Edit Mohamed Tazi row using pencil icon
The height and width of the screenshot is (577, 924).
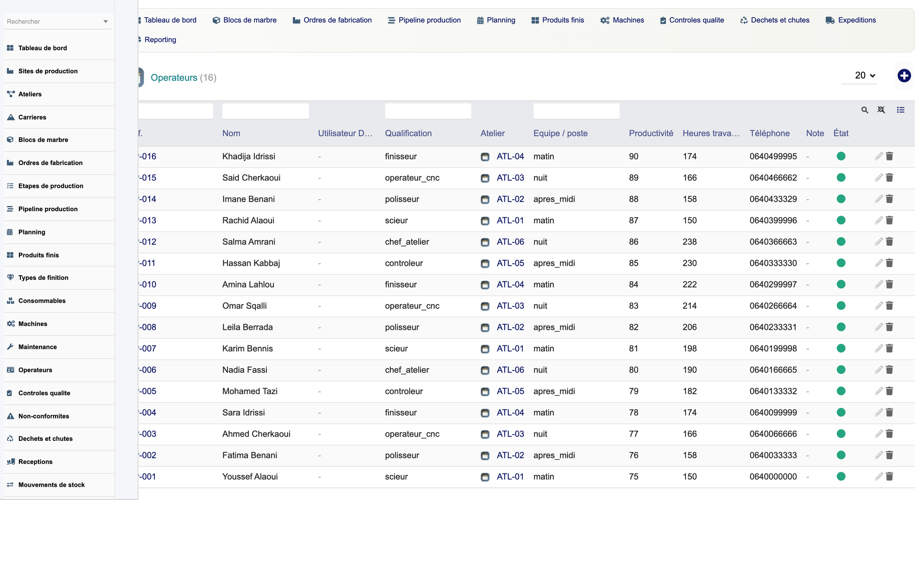coord(879,391)
